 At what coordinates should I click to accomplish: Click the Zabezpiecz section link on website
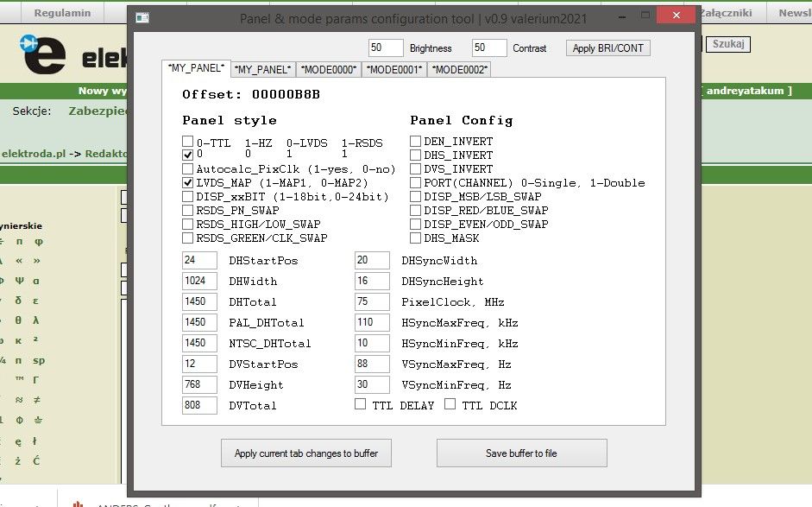pos(98,111)
